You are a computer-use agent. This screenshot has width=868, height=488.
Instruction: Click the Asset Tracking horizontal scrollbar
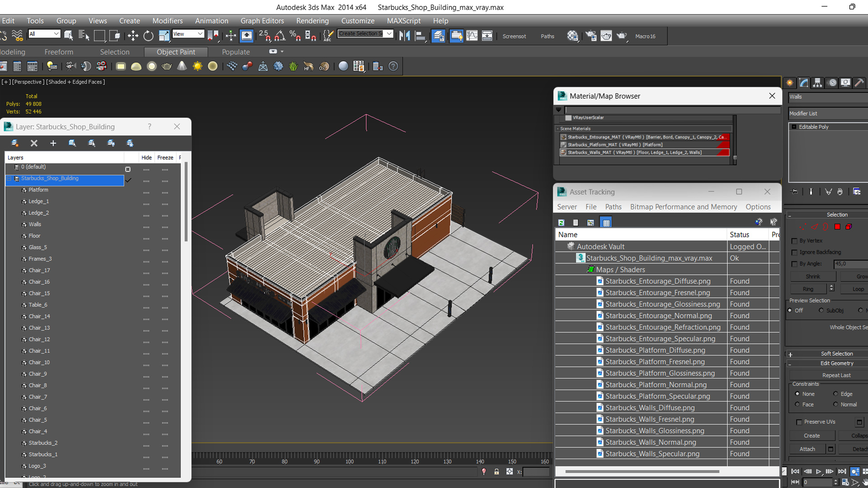(642, 471)
